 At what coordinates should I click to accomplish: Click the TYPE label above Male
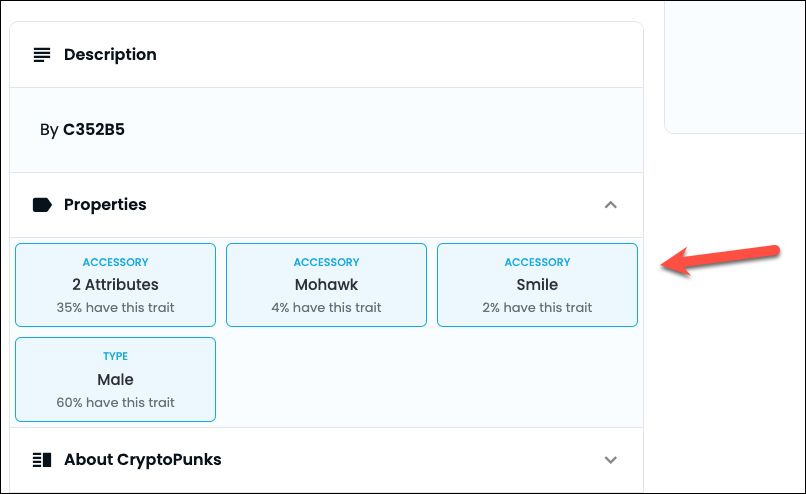[115, 356]
